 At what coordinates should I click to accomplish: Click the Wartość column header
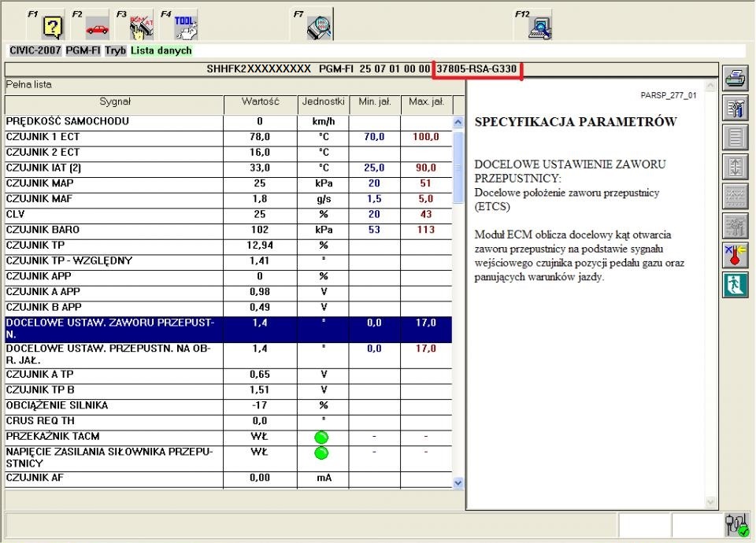tap(261, 105)
